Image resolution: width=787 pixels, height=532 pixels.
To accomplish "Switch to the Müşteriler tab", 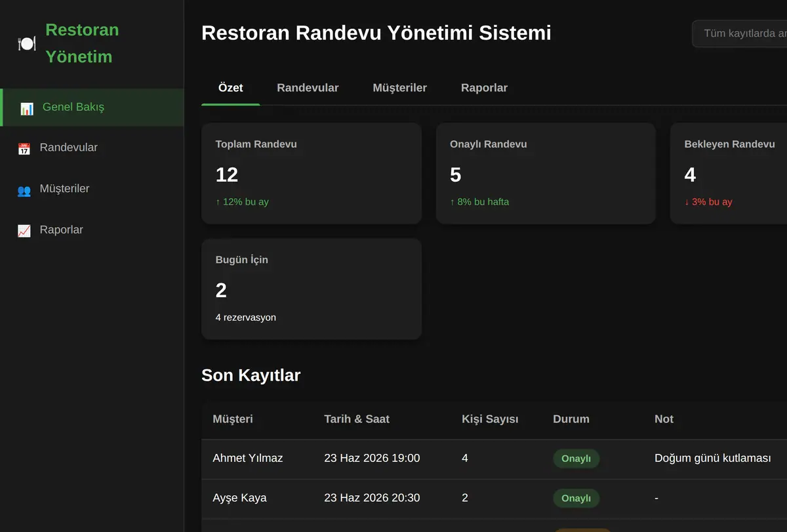I will click(x=400, y=88).
